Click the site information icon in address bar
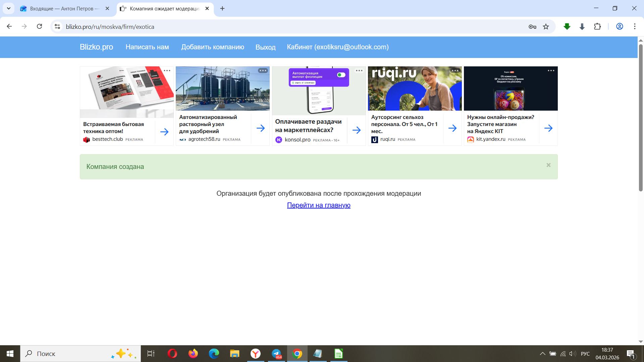 pyautogui.click(x=57, y=27)
